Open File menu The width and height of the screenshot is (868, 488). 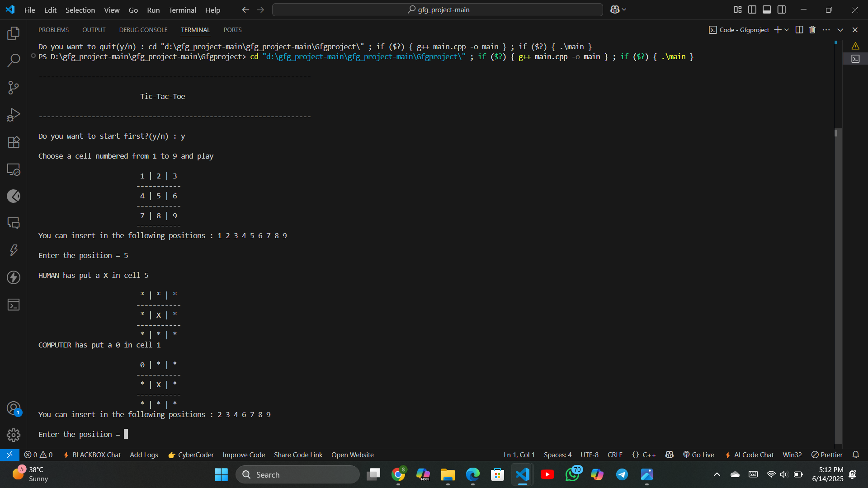pos(30,9)
